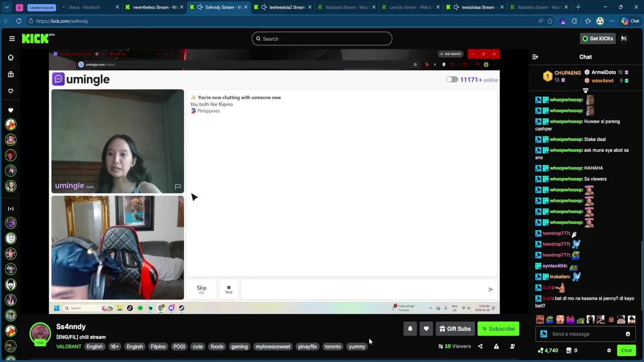Click the Gift Subs button
Screen dimensions: 644x362
click(455, 329)
